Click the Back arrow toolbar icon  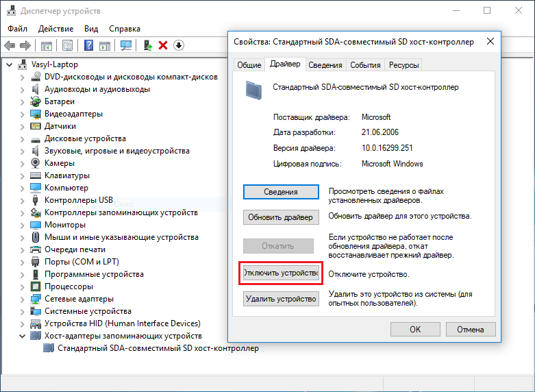pyautogui.click(x=10, y=45)
